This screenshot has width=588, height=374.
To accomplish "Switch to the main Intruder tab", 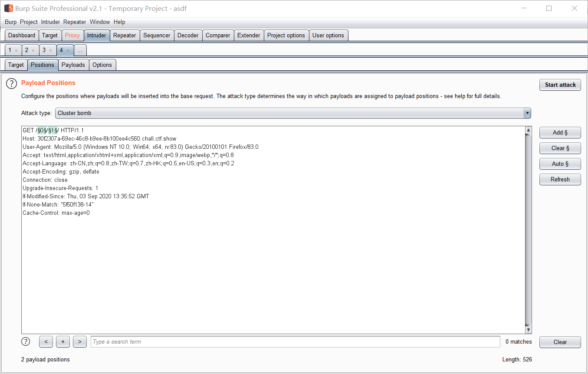I will pyautogui.click(x=96, y=36).
